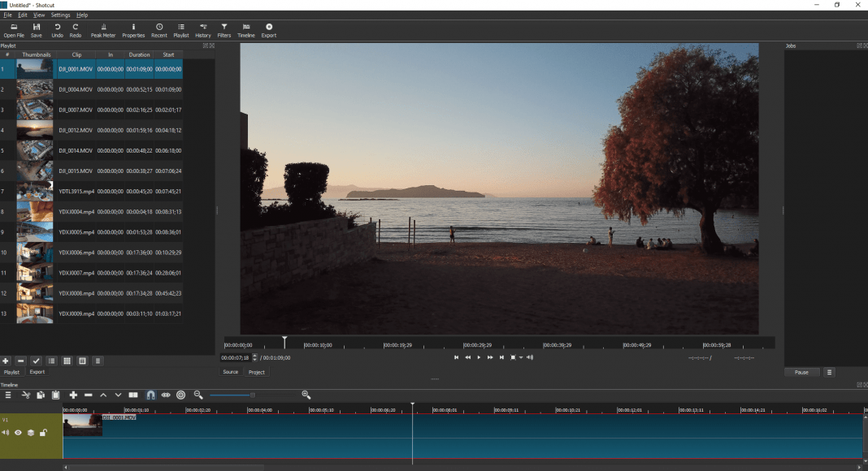Open the timeline hamburger menu
This screenshot has width=868, height=471.
tap(7, 395)
